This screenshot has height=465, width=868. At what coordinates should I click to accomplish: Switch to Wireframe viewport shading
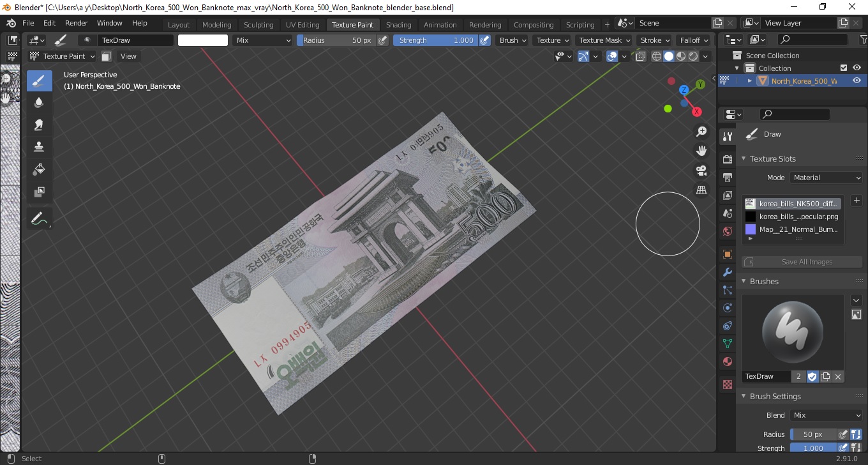(x=656, y=56)
